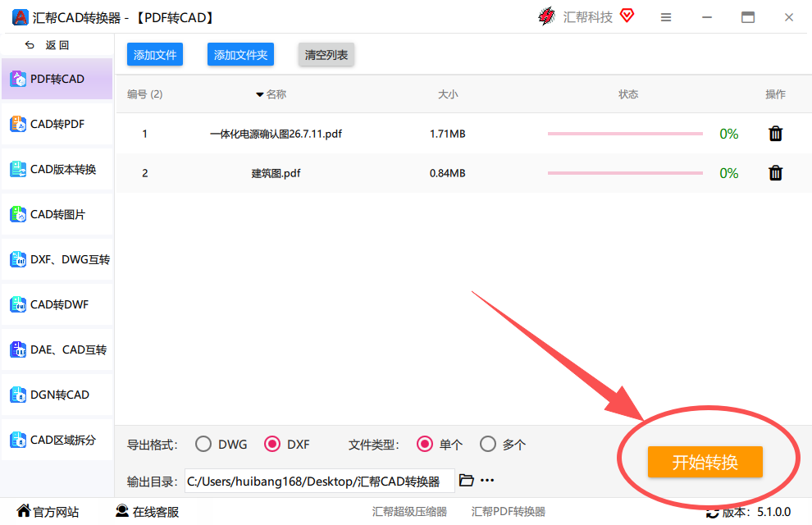Click the CAD转DWF sidebar icon

tap(18, 304)
